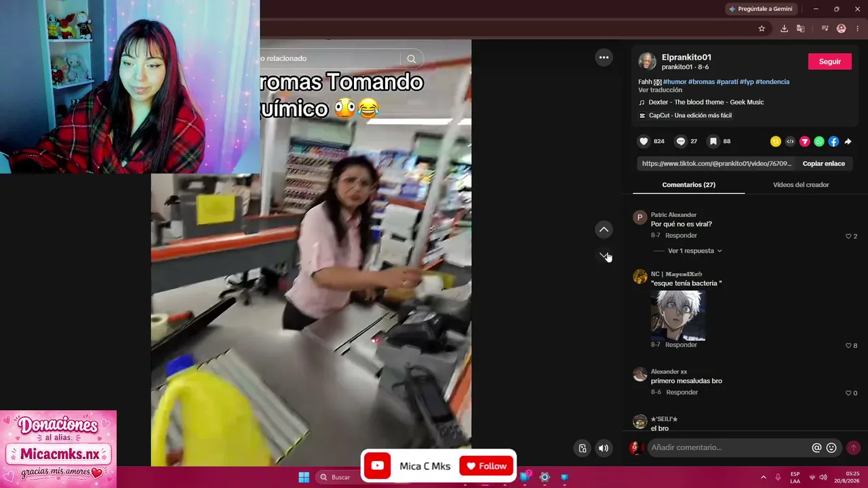Open the Dexter blood theme music link
Screen dimensions: 868x488
point(706,102)
